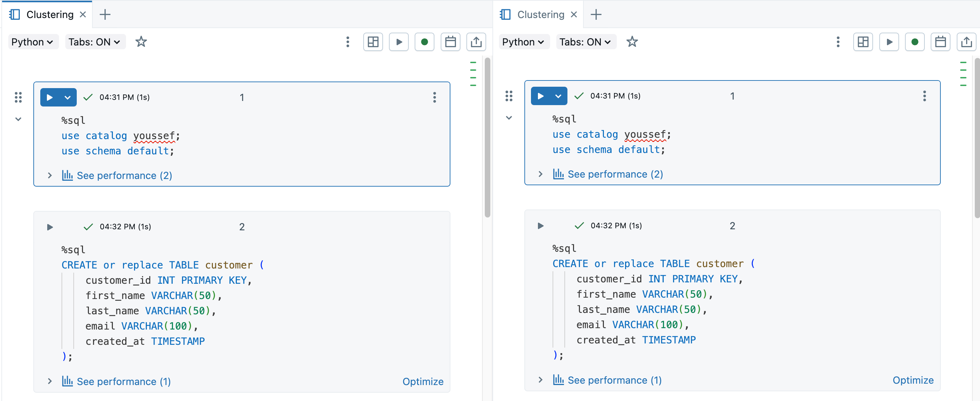Click the green compute status circle in left pane
This screenshot has height=401, width=980.
click(424, 41)
